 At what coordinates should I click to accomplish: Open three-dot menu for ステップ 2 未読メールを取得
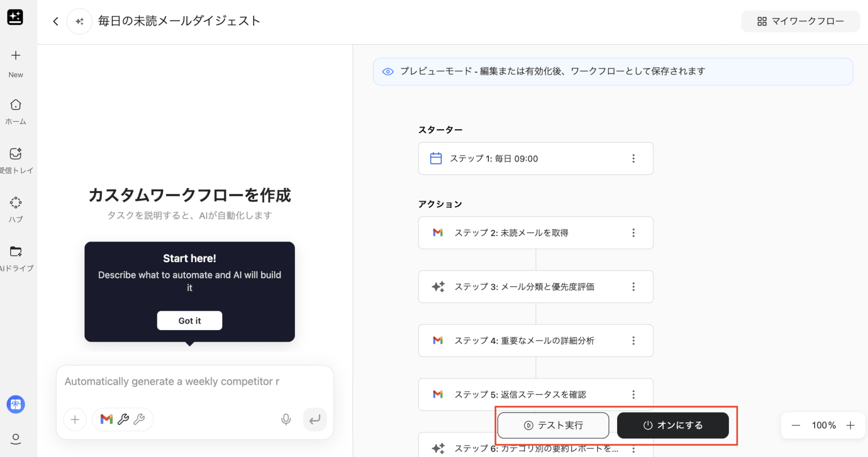coord(633,233)
